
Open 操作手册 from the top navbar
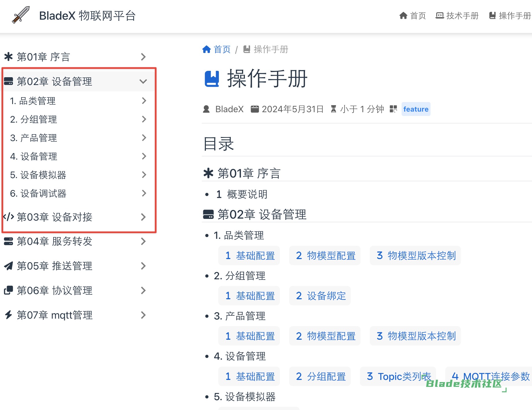510,16
